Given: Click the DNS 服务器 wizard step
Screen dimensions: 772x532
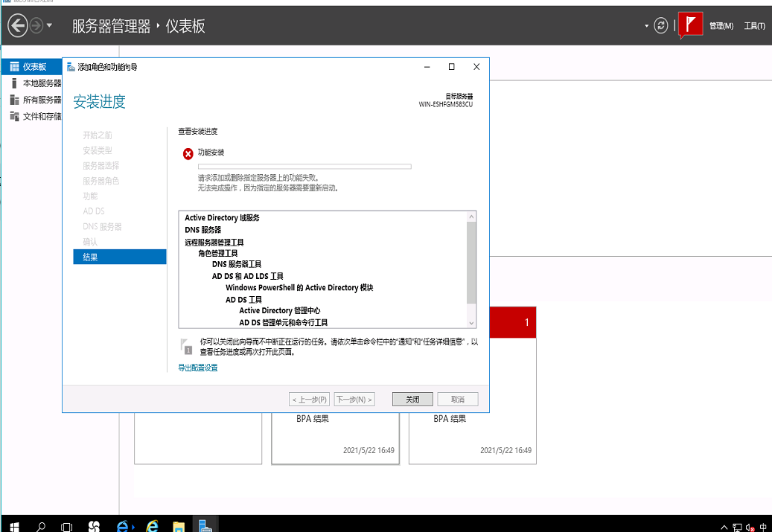Looking at the screenshot, I should (102, 227).
